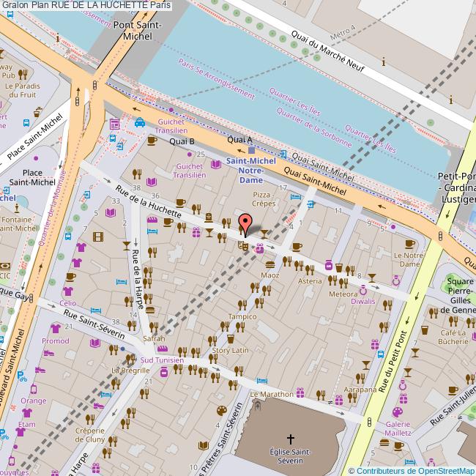
Task: Click the Sud Tunisien bakery icon
Action: (x=163, y=349)
